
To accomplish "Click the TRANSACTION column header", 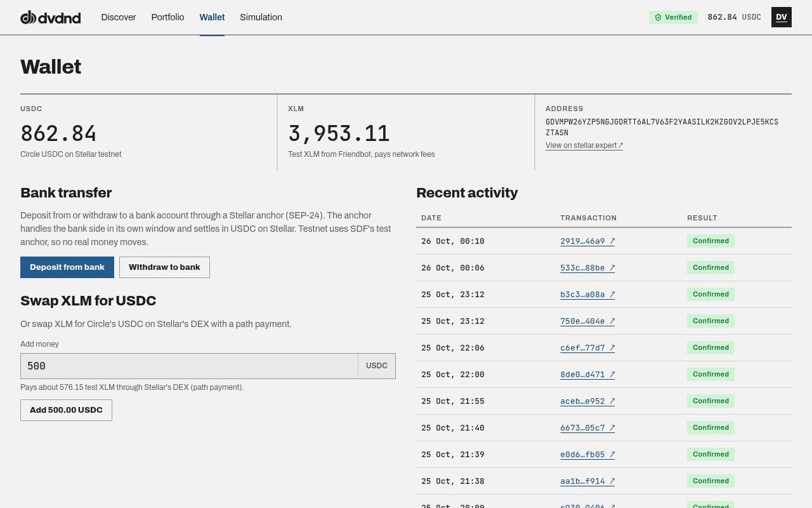I will pyautogui.click(x=588, y=218).
